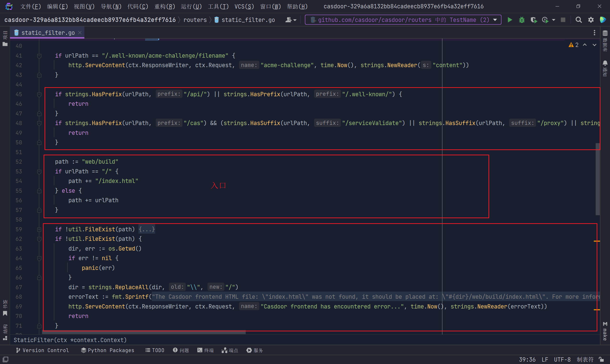Open Search Everywhere magnifier
Screen dimensions: 610x364
(578, 20)
